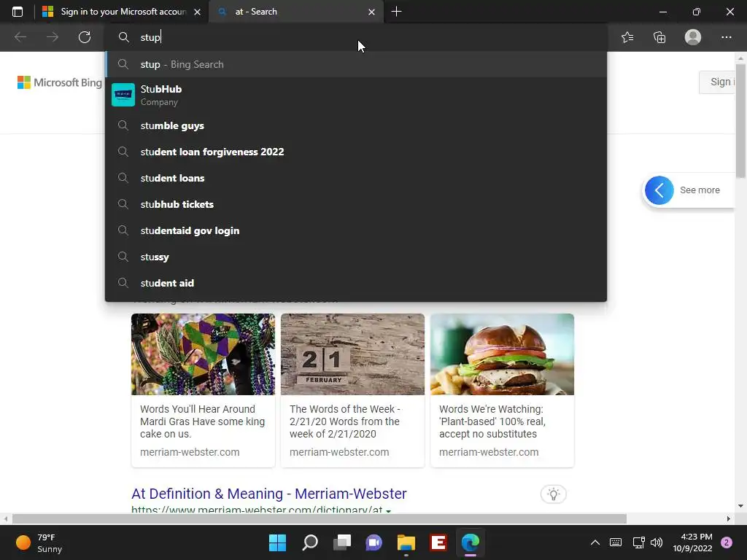747x560 pixels.
Task: Select 'stubhub tickets' suggestion
Action: (x=356, y=204)
